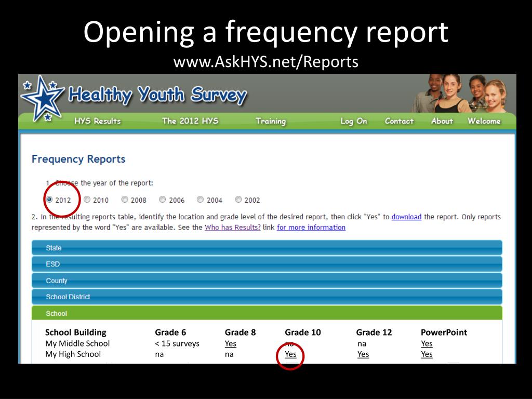Open The 2012 HYS menu item
Viewport: 532px width, 399px height.
point(190,121)
